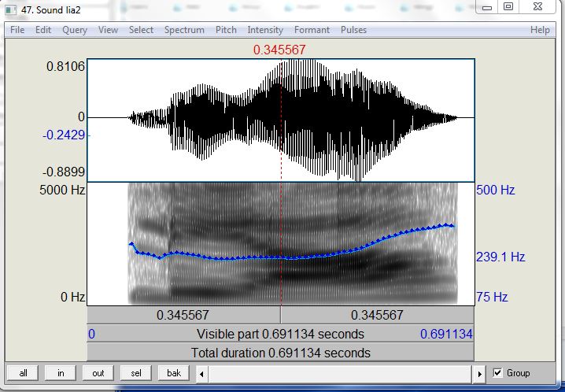Click the 5000 Hz spectrogram label

point(62,190)
